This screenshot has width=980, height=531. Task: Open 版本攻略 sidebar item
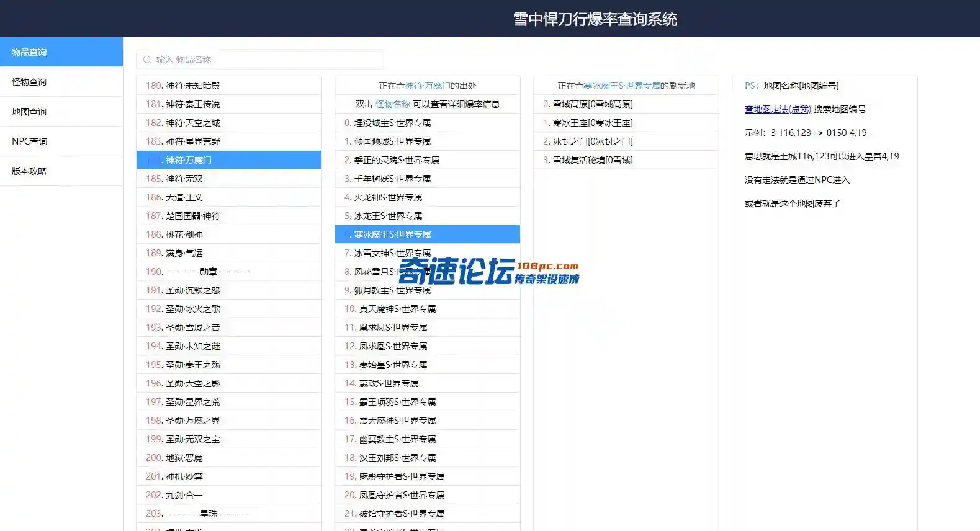[x=61, y=171]
